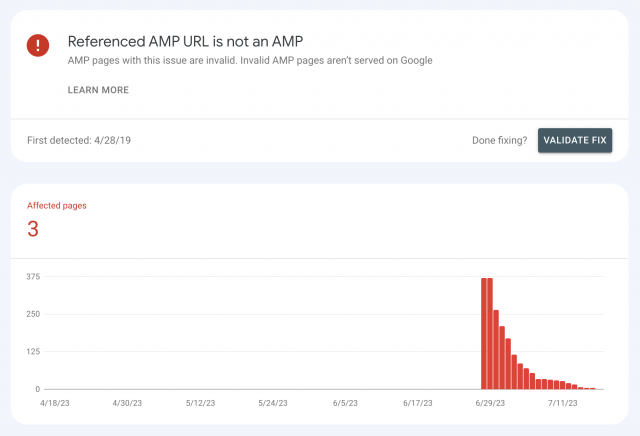
Task: Click the 6/29/23 date on the x-axis
Action: [490, 404]
